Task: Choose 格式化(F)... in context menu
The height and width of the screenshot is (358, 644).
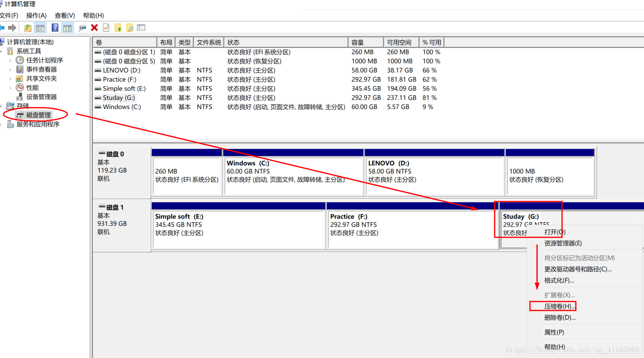Action: pyautogui.click(x=559, y=280)
